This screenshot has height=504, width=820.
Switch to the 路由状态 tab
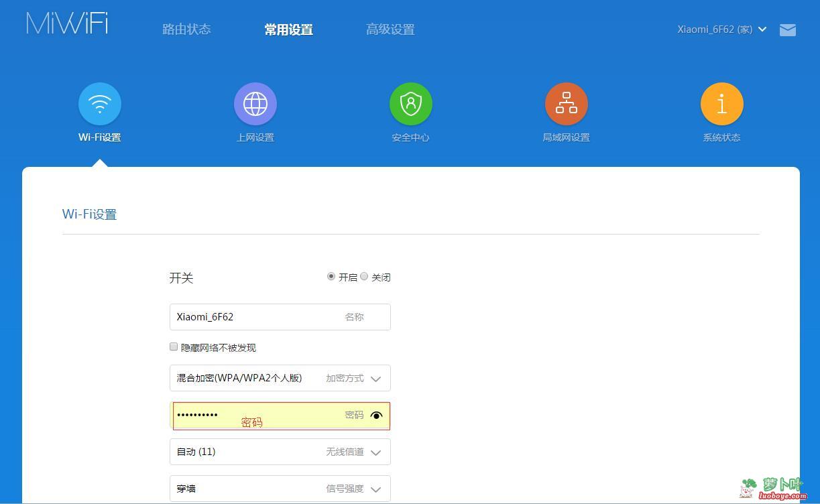pyautogui.click(x=186, y=29)
